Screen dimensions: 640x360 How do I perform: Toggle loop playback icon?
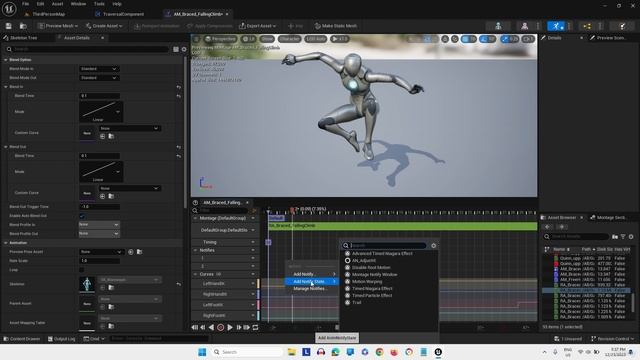click(x=256, y=327)
